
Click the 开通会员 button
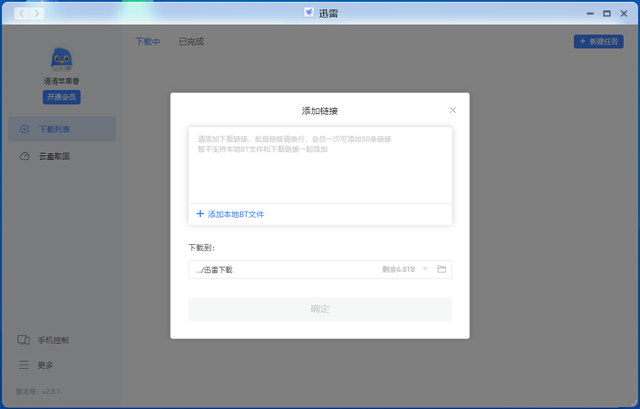pos(61,97)
